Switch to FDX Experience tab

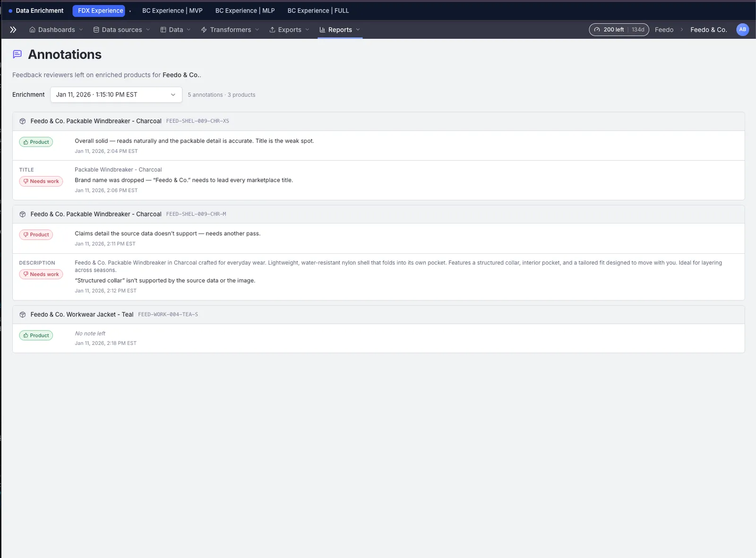click(99, 10)
